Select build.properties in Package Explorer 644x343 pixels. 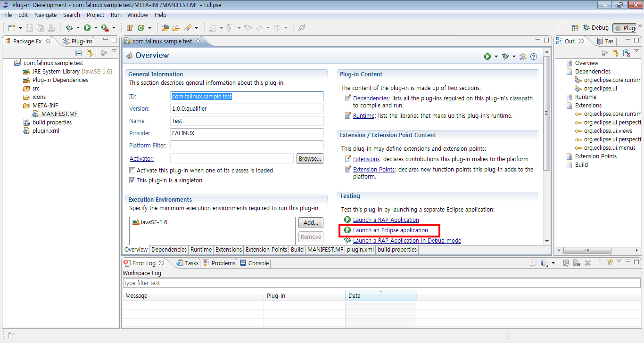pos(47,122)
